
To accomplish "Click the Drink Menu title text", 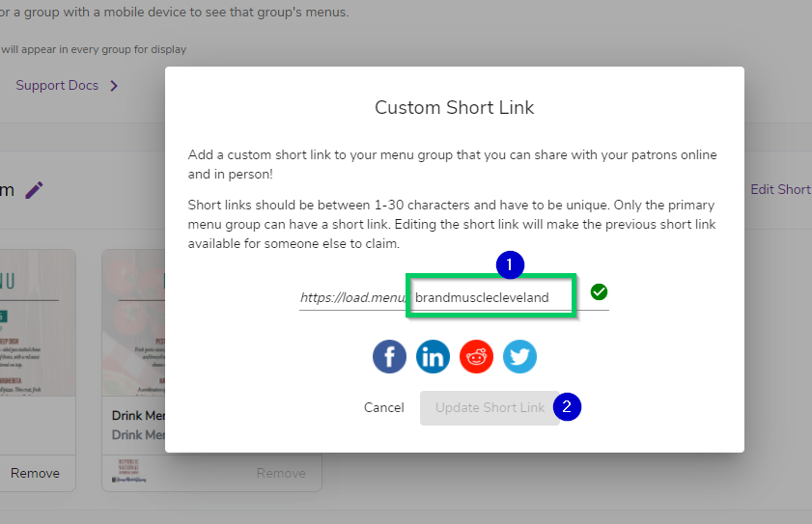I will click(138, 416).
